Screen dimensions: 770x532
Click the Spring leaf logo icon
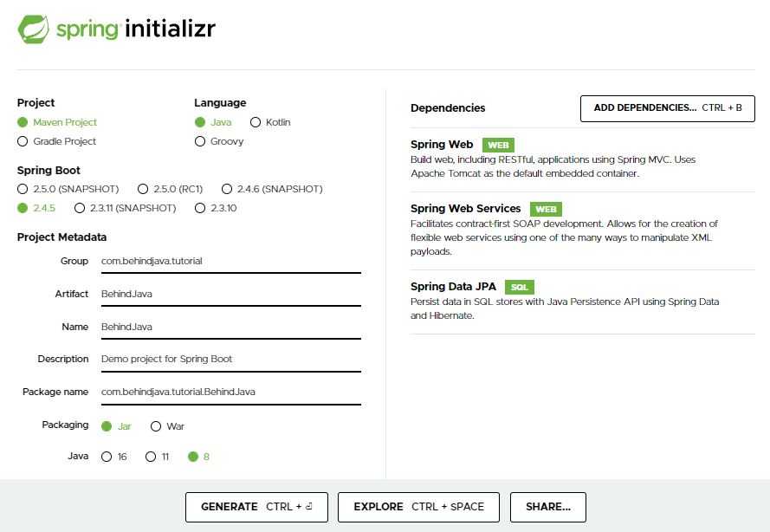point(34,29)
